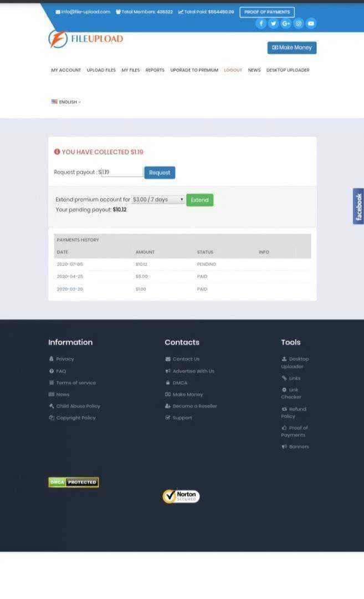364x599 pixels.
Task: Open Child Abuse Policy footer link
Action: (75, 406)
